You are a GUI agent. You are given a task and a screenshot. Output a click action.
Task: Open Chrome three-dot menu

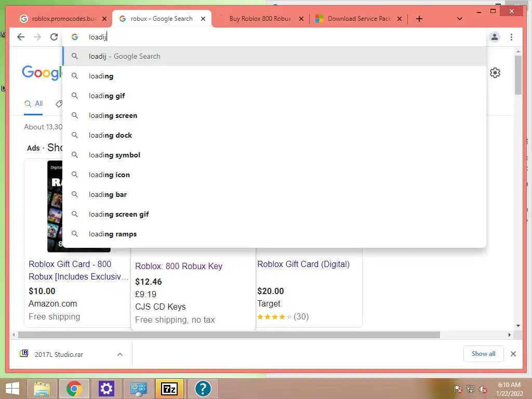[511, 37]
